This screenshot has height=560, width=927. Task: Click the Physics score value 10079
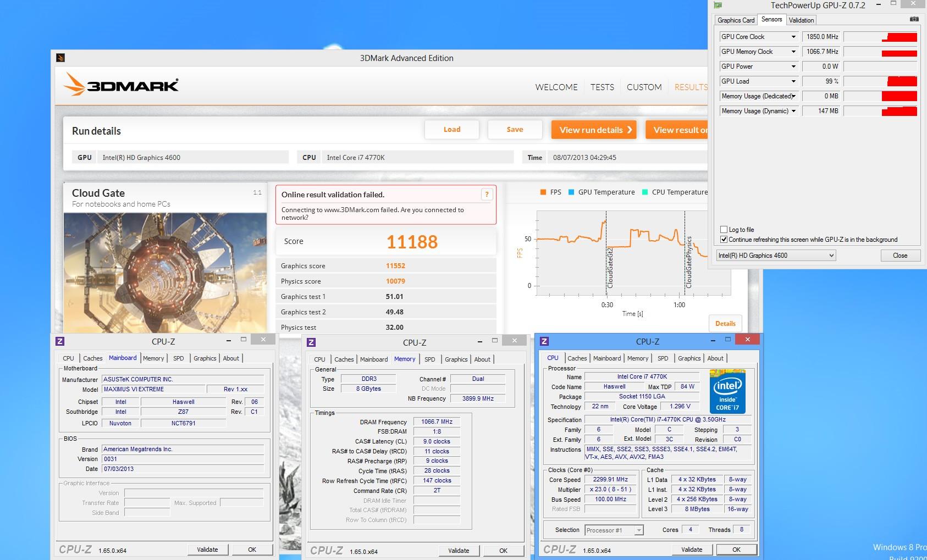coord(395,281)
